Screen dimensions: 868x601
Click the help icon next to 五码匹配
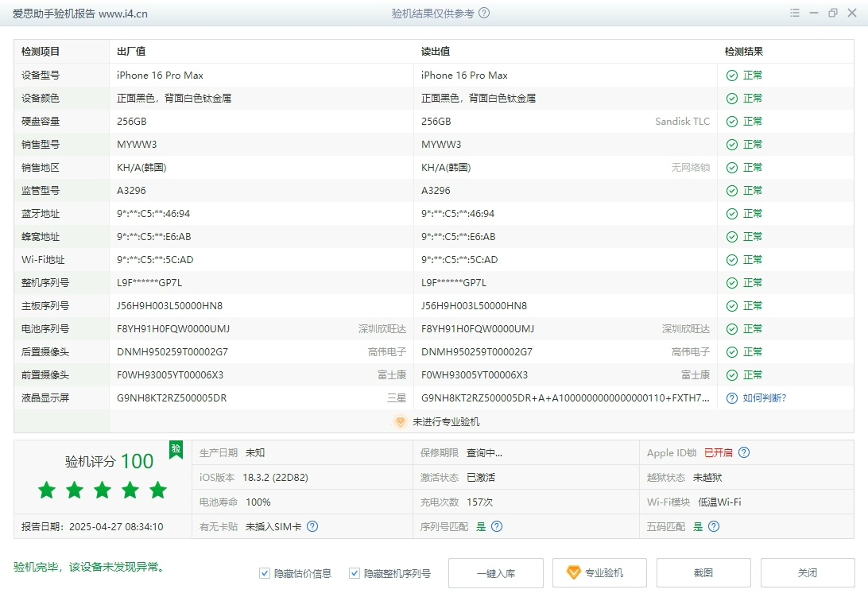[x=714, y=526]
